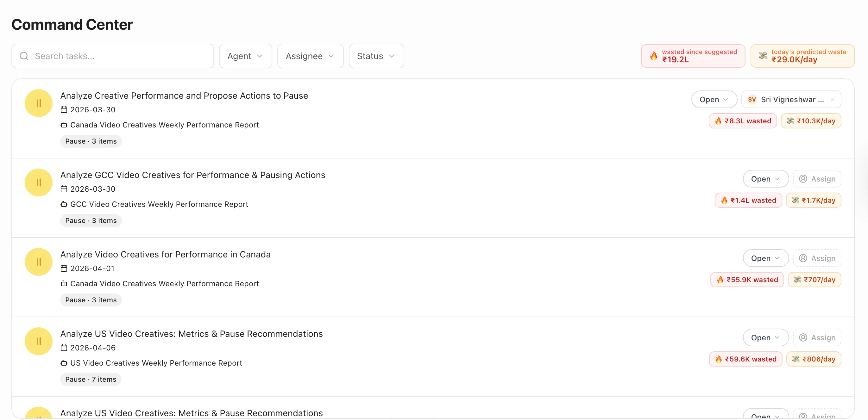This screenshot has width=868, height=420.
Task: Click Pause · 7 items tag
Action: point(91,380)
